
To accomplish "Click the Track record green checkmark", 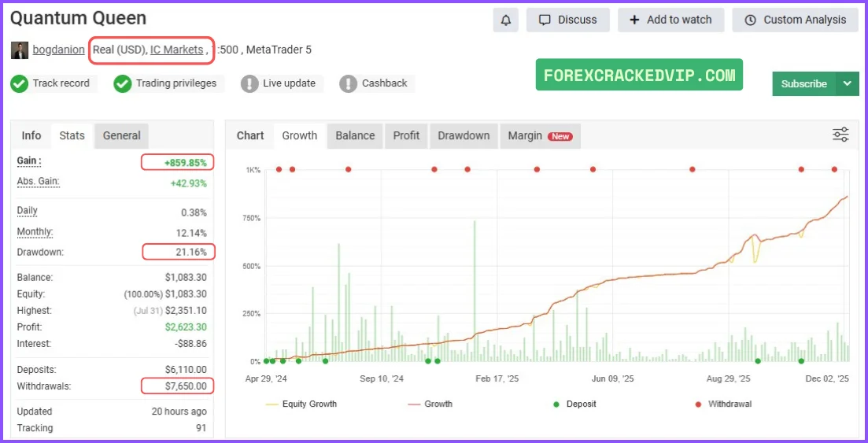I will tap(20, 83).
